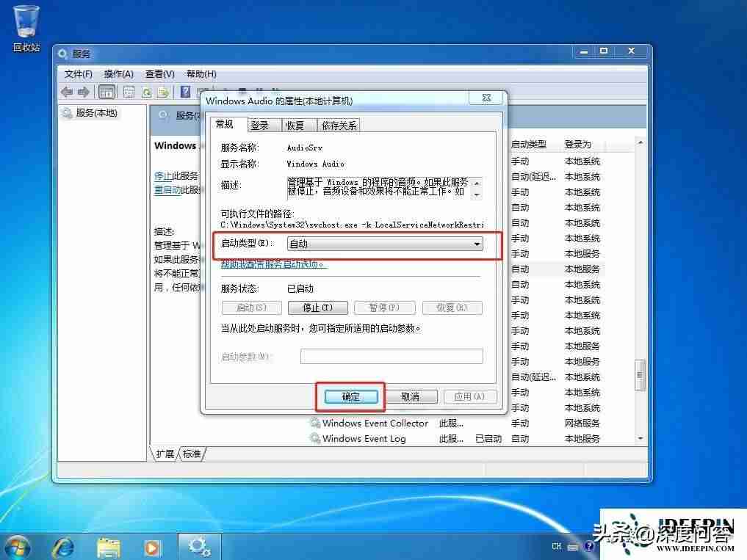Image resolution: width=747 pixels, height=560 pixels.
Task: Click the Services window title icon
Action: tap(63, 54)
